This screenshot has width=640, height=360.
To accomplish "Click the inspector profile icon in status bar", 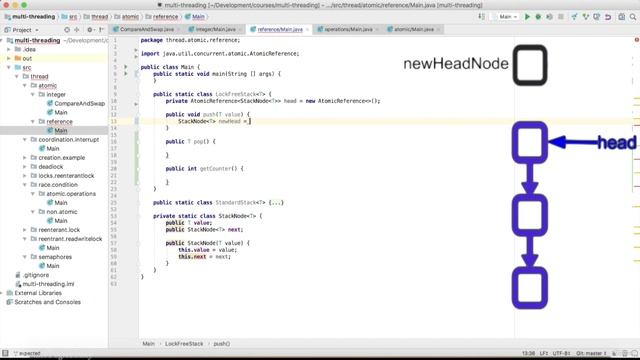I will pyautogui.click(x=624, y=353).
